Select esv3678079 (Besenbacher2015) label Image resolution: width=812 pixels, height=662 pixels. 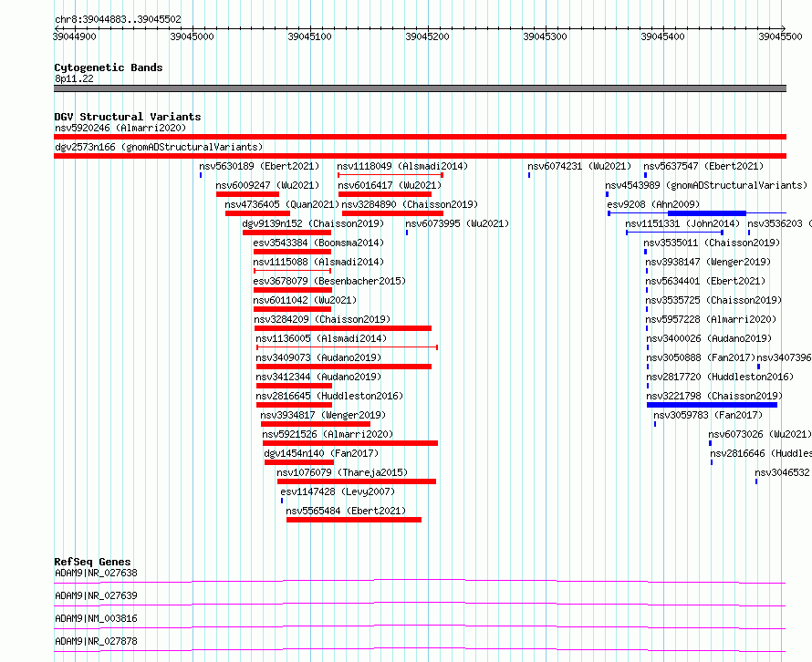(x=329, y=281)
